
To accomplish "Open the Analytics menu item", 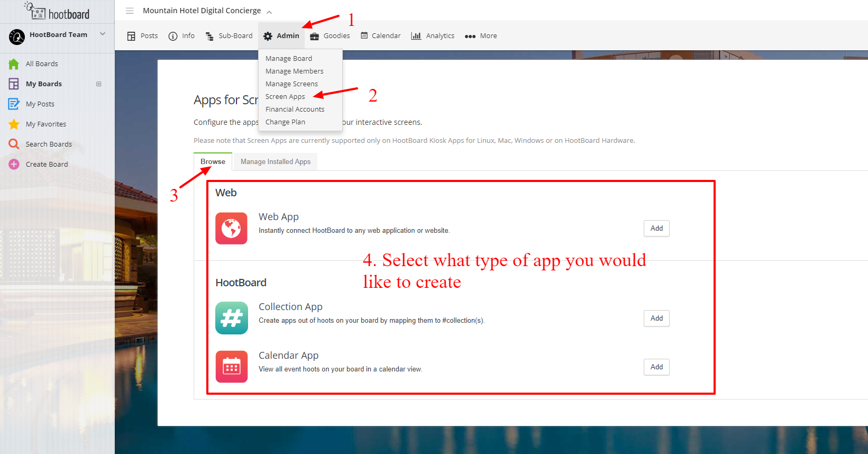I will (x=440, y=36).
